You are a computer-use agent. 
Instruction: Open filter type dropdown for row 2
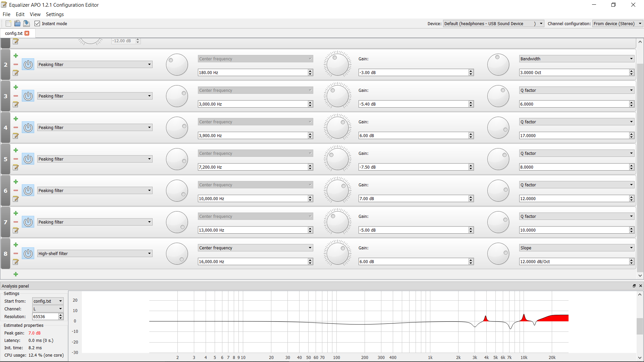pyautogui.click(x=95, y=64)
